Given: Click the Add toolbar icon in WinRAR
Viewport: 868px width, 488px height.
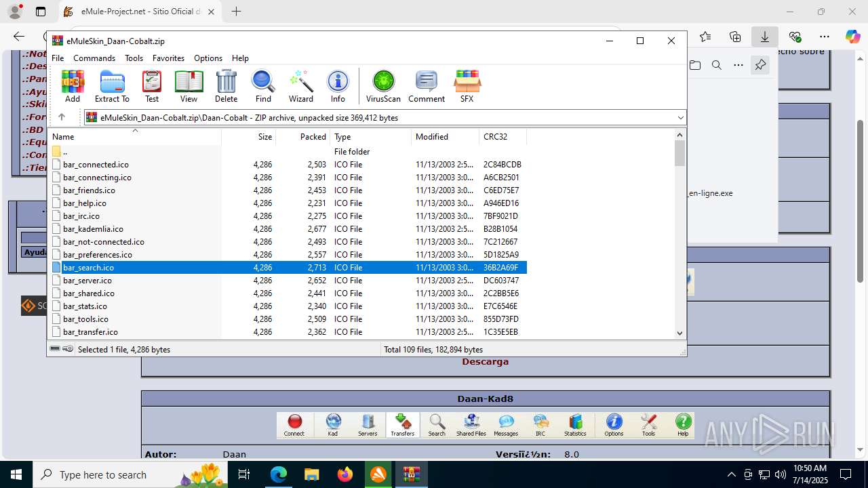Looking at the screenshot, I should [73, 86].
